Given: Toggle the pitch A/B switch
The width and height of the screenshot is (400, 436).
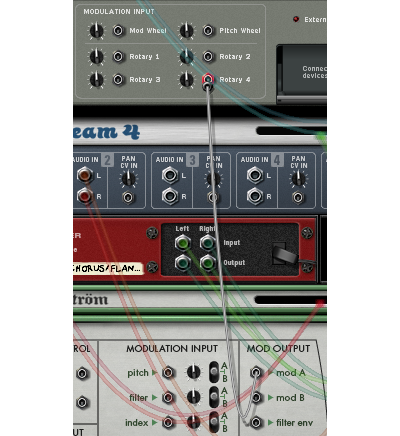Looking at the screenshot, I should pos(214,372).
